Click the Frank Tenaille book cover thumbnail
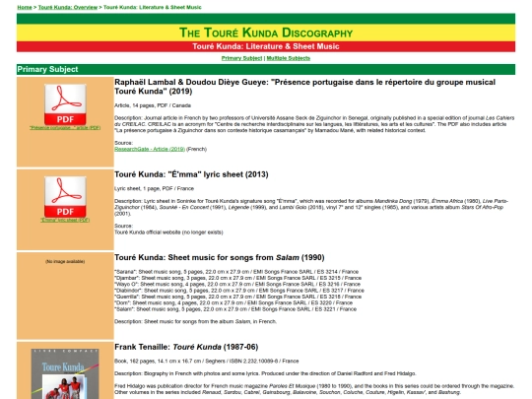Viewport: 532px width, 399px height. (65, 373)
